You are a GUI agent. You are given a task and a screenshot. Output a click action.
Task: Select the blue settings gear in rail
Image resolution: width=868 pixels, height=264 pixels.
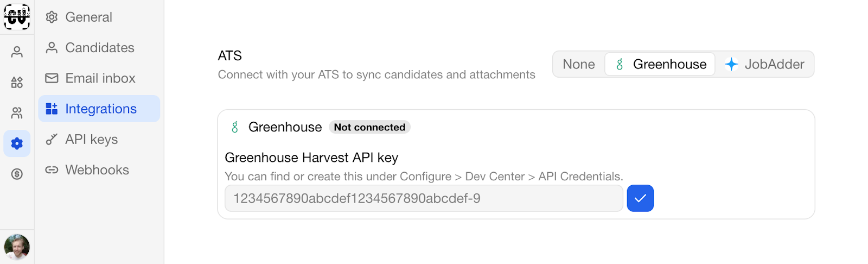pos(17,143)
